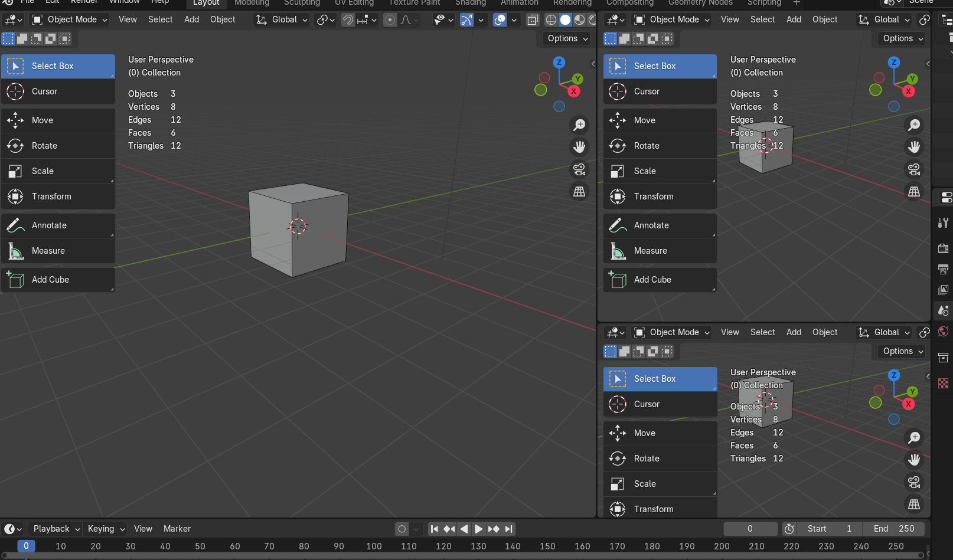Toggle camera view in the main viewport
The width and height of the screenshot is (953, 560).
(x=579, y=169)
